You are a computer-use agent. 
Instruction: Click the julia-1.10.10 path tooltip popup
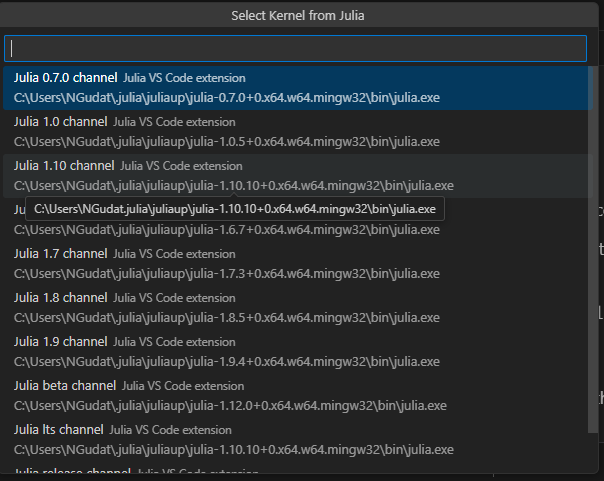(235, 209)
